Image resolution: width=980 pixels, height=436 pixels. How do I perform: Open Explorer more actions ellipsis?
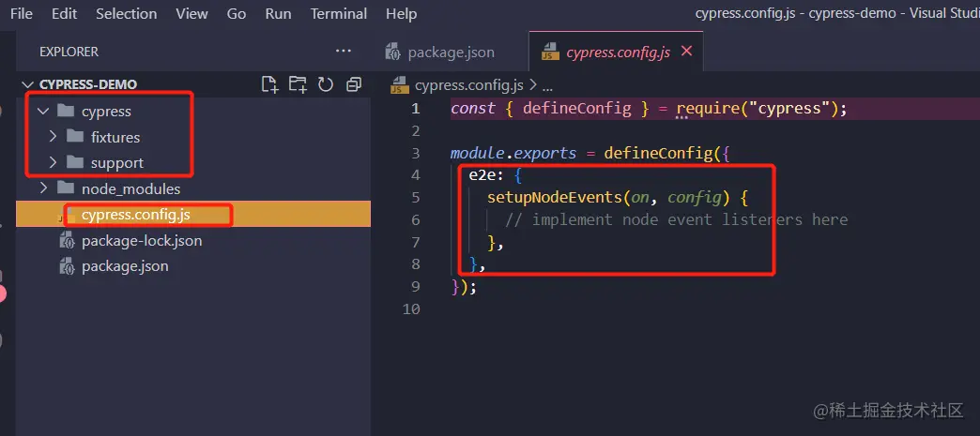pyautogui.click(x=344, y=52)
